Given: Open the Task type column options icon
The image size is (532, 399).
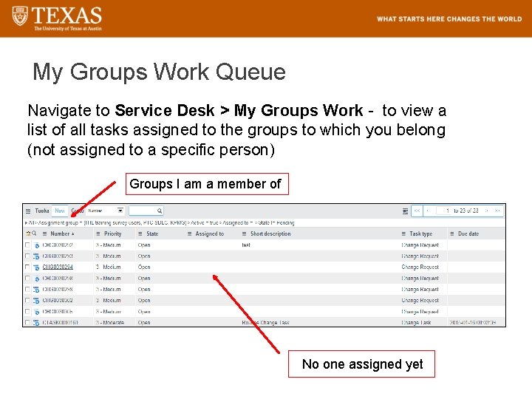Looking at the screenshot, I should coord(403,233).
